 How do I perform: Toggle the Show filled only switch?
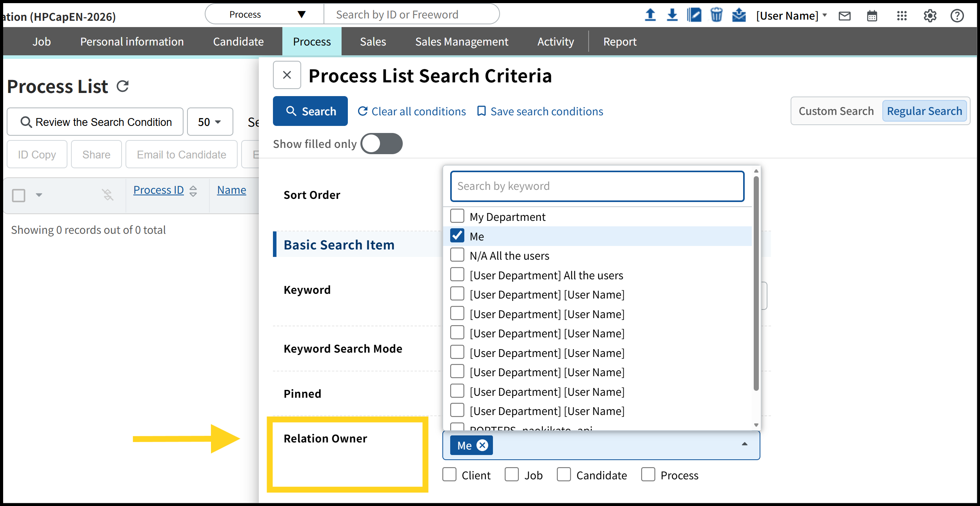point(381,144)
